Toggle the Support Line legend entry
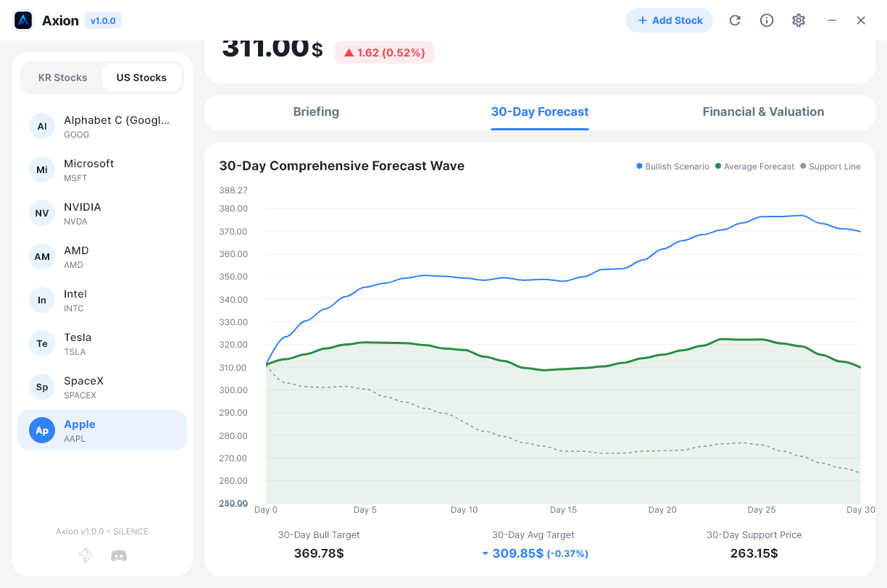 (830, 167)
